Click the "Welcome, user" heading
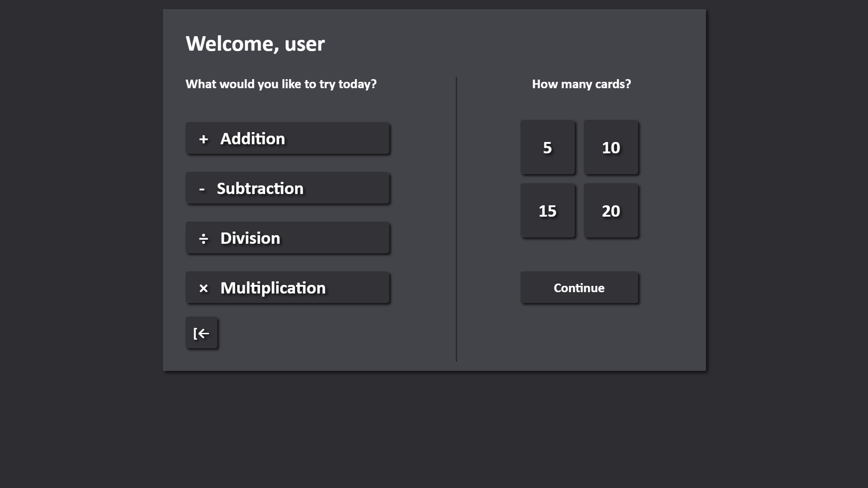This screenshot has height=488, width=868. 255,44
